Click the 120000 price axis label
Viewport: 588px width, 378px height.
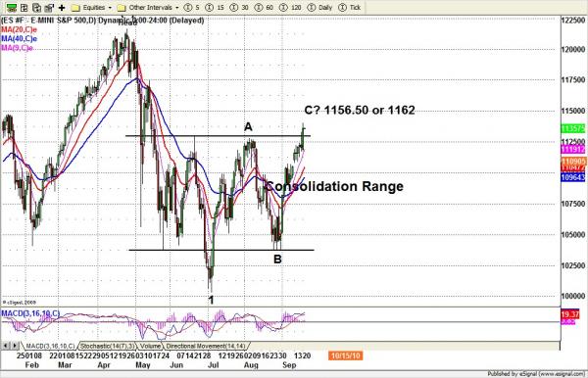coord(573,49)
